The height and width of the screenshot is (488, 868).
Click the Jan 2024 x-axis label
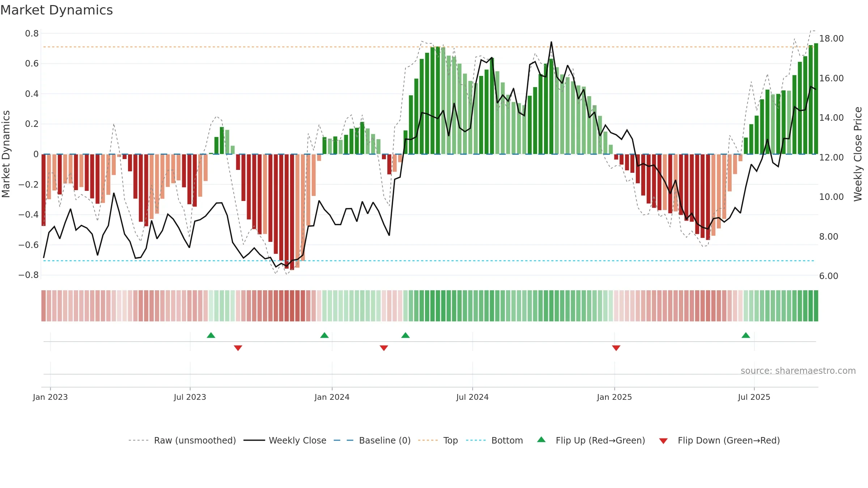click(x=332, y=397)
